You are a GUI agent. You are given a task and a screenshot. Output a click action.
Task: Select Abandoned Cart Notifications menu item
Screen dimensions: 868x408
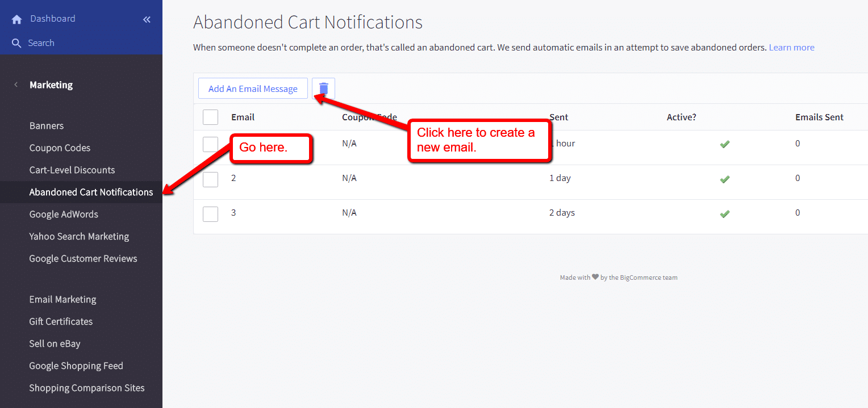(91, 192)
